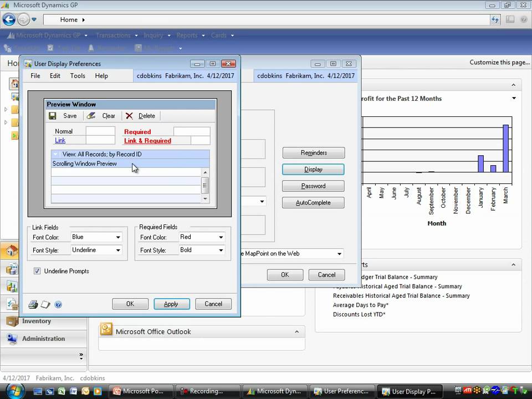This screenshot has height=399, width=532.
Task: Open the Tools menu in User Display Preferences
Action: [78, 76]
